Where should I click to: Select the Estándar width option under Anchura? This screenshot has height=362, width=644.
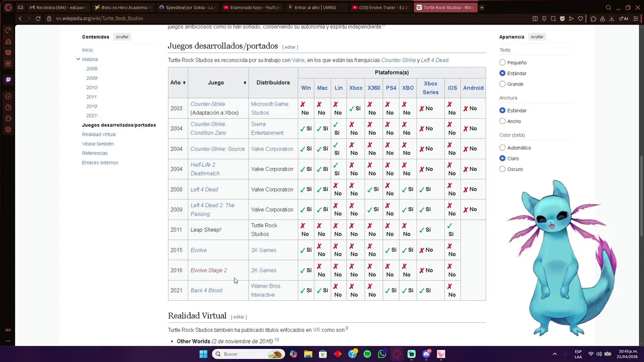[502, 110]
